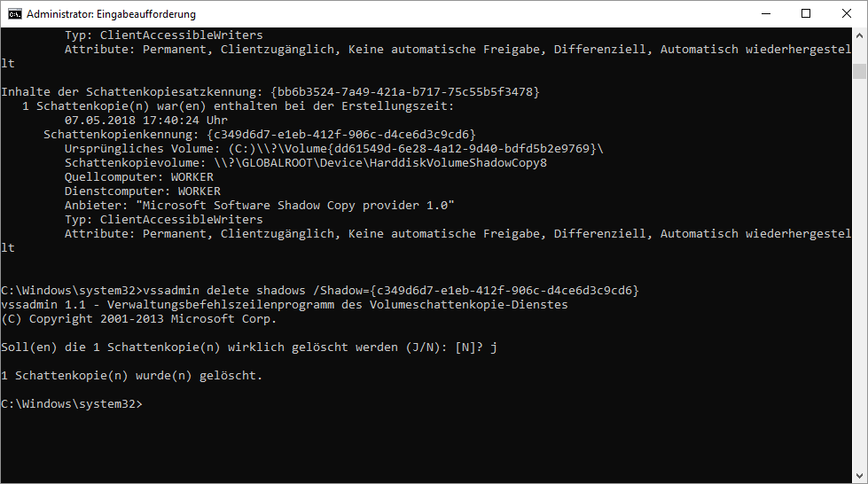The width and height of the screenshot is (868, 484).
Task: Click the title text 'Administrator: Eingabeaufforderung'
Action: (112, 14)
